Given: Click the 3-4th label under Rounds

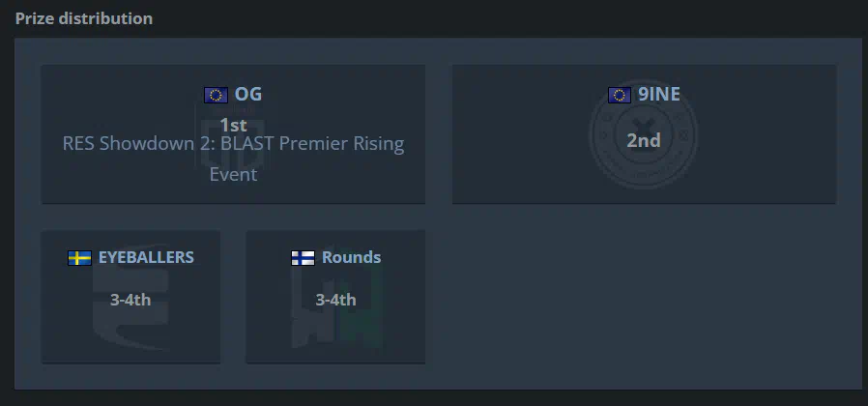Looking at the screenshot, I should [x=336, y=300].
